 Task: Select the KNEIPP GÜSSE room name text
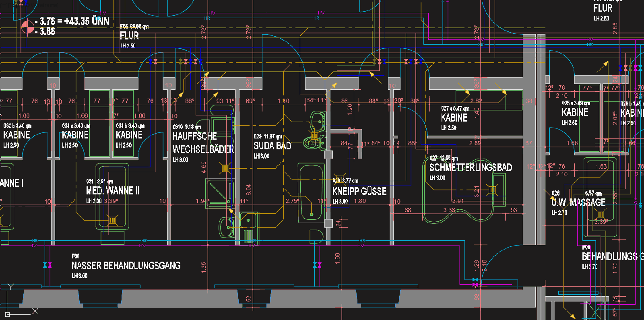point(359,191)
